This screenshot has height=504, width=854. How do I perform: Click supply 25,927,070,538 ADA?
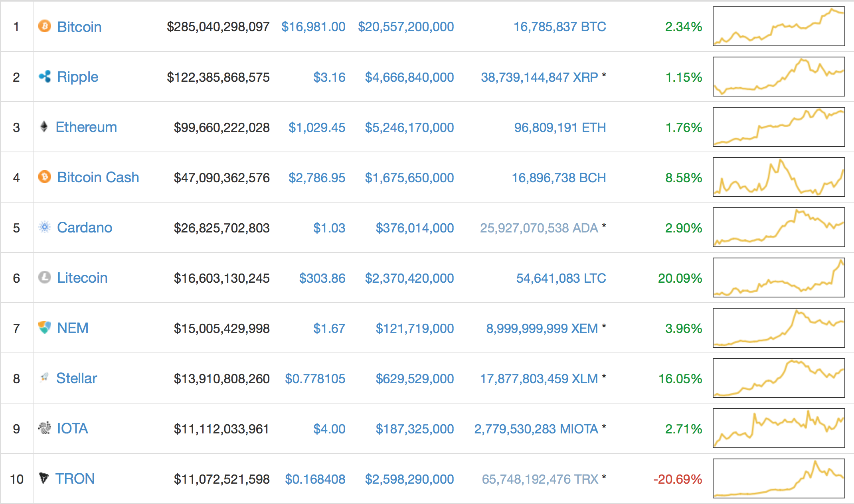pos(539,228)
